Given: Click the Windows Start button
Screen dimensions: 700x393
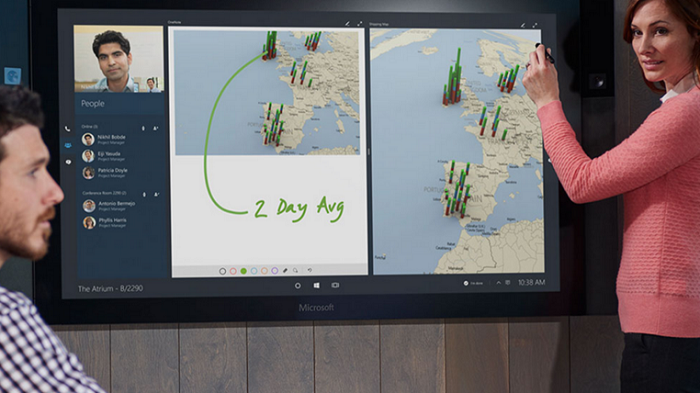Looking at the screenshot, I should tap(317, 285).
